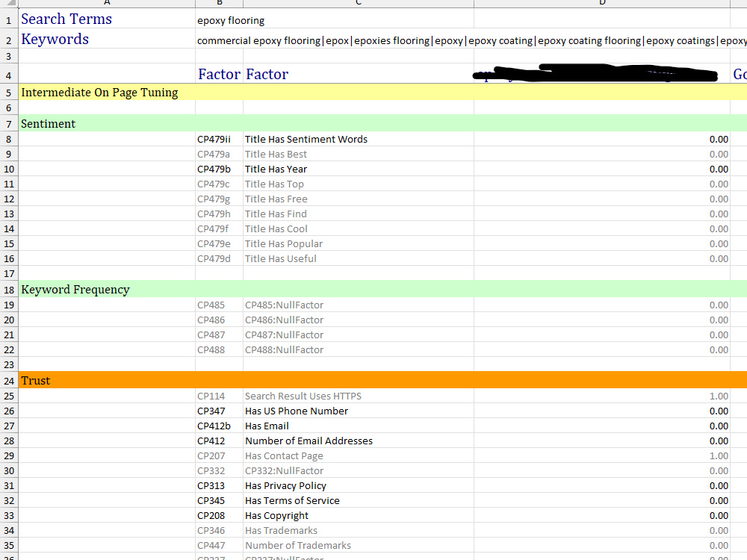Image resolution: width=747 pixels, height=560 pixels.
Task: Select cell 'CP479ii'
Action: tap(219, 139)
